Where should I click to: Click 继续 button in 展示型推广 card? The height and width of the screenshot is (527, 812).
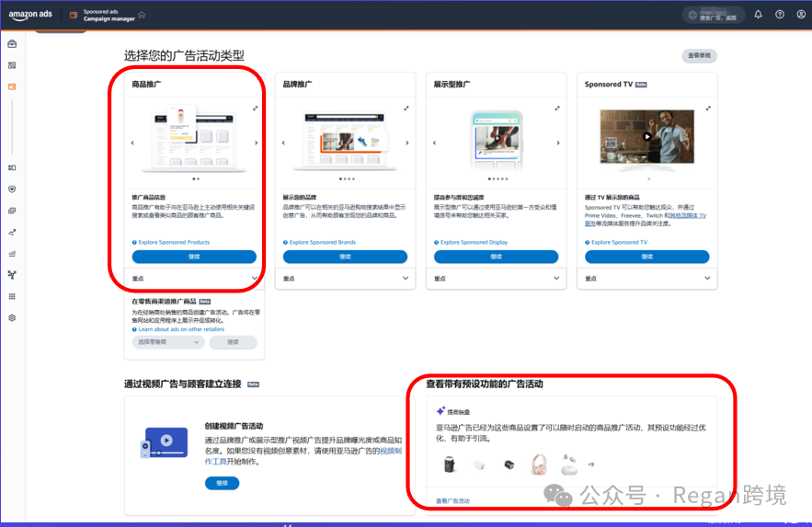[x=496, y=257]
